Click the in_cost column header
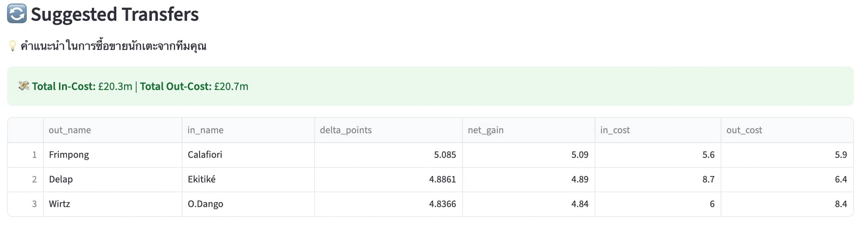This screenshot has width=868, height=232. coord(658,130)
